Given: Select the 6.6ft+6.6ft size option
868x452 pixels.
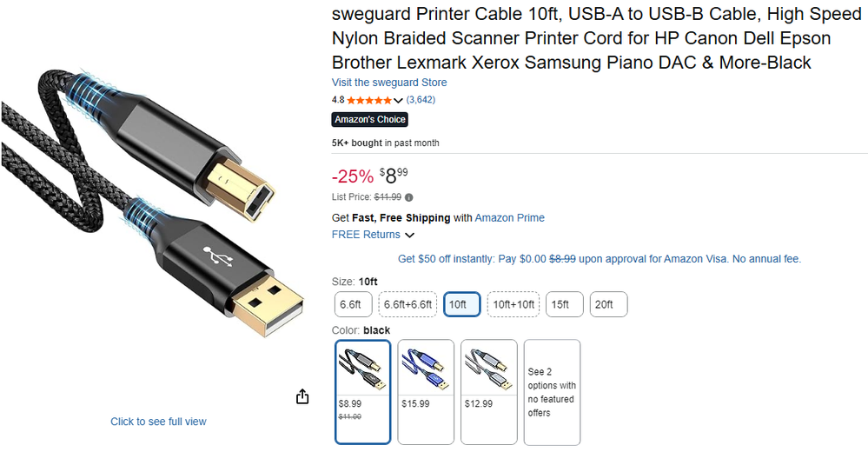Looking at the screenshot, I should [x=407, y=304].
